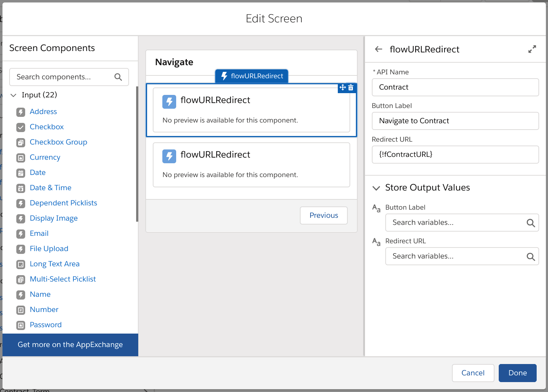Screen dimensions: 548x392
Task: Open variable search for Button Label output
Action: [x=530, y=223]
